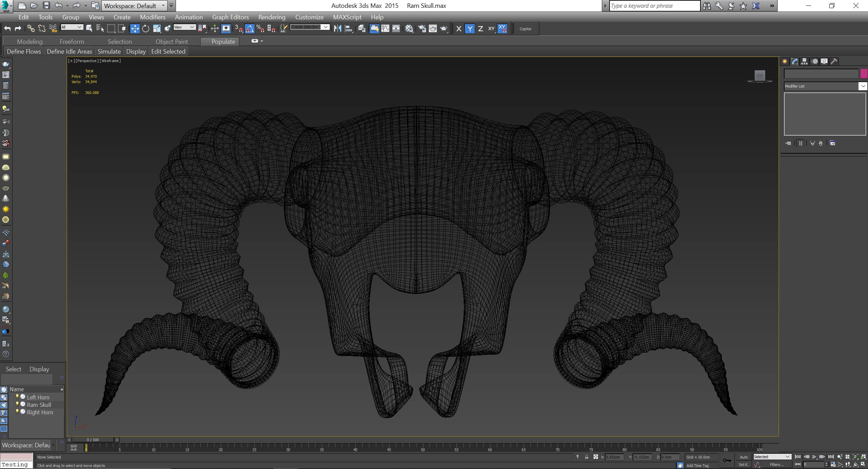Click the Select and Link chain icon

click(31, 29)
